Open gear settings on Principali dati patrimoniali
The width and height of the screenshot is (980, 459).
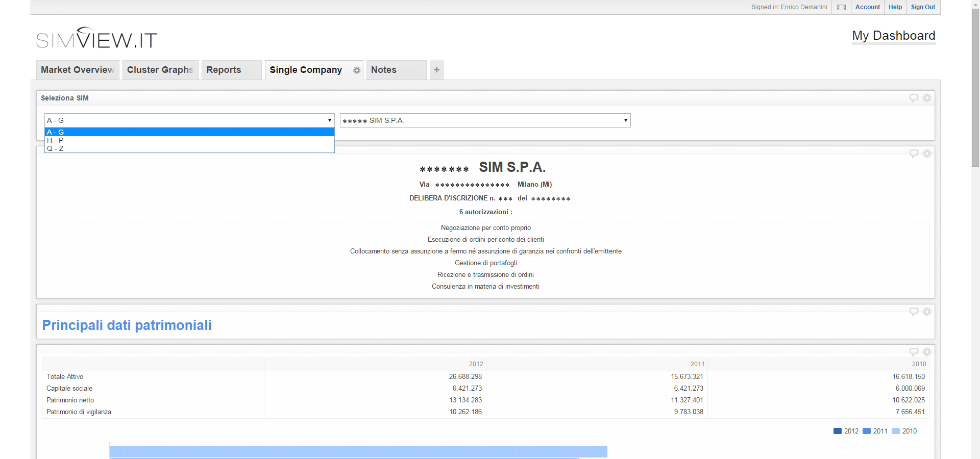927,312
